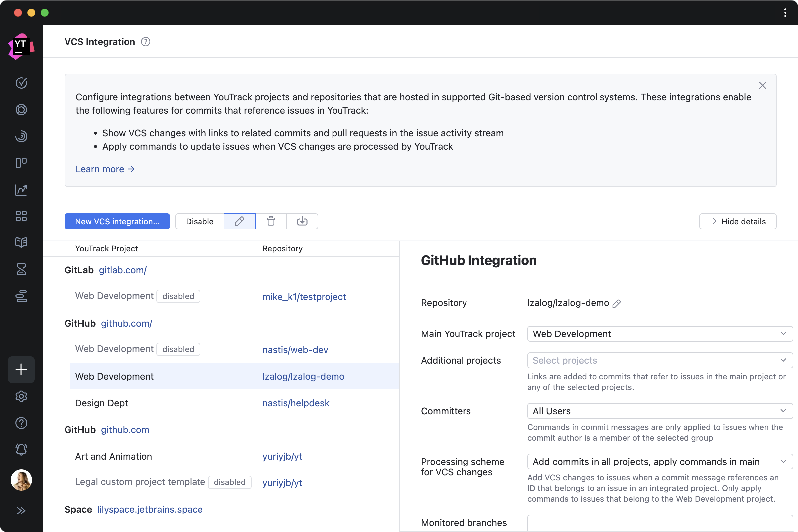
Task: Click the help question mark icon
Action: 146,42
